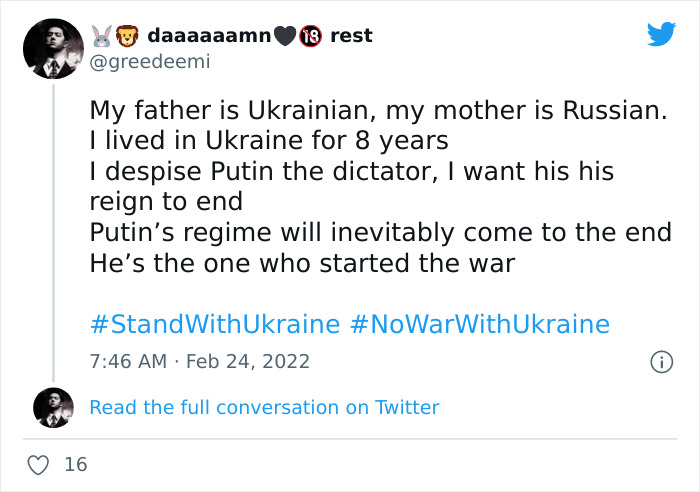Select the display name daaaaaamn
This screenshot has width=700, height=492.
(x=208, y=36)
